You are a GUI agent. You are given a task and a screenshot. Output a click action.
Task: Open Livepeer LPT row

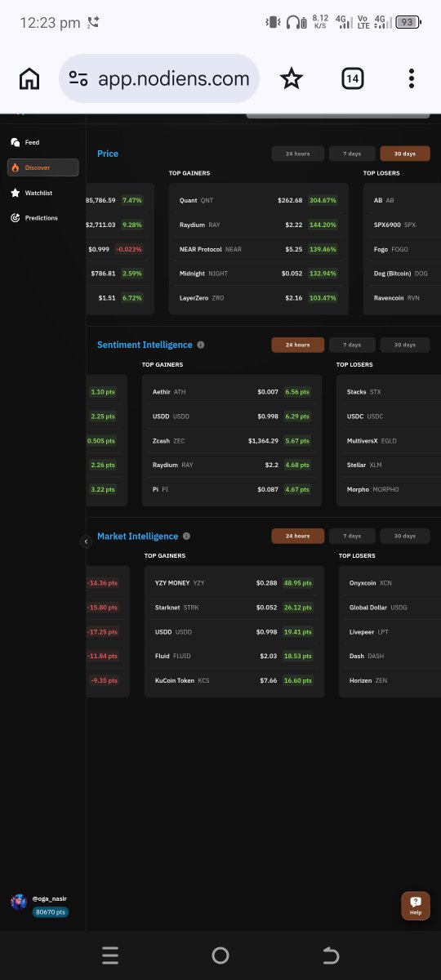click(x=390, y=632)
